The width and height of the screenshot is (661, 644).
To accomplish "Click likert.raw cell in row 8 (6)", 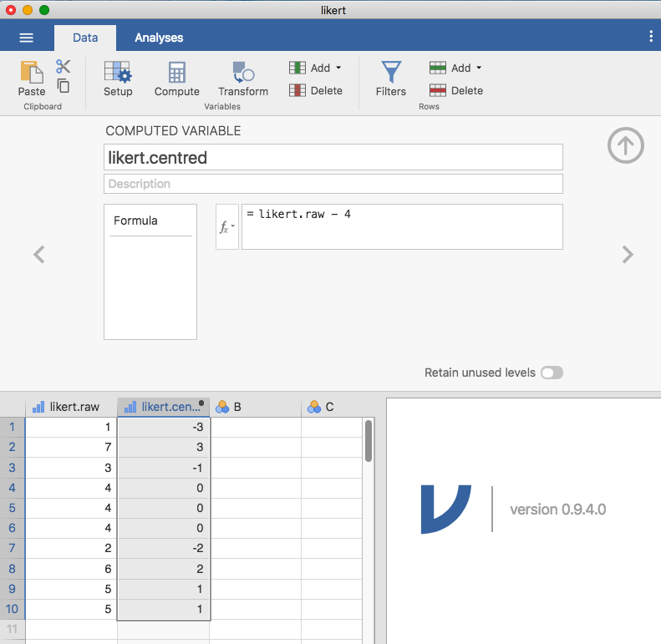I will pyautogui.click(x=71, y=569).
